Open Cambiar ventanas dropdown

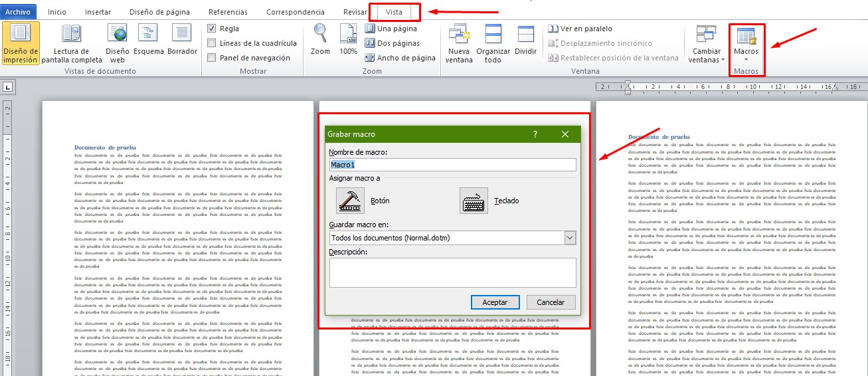click(x=706, y=43)
